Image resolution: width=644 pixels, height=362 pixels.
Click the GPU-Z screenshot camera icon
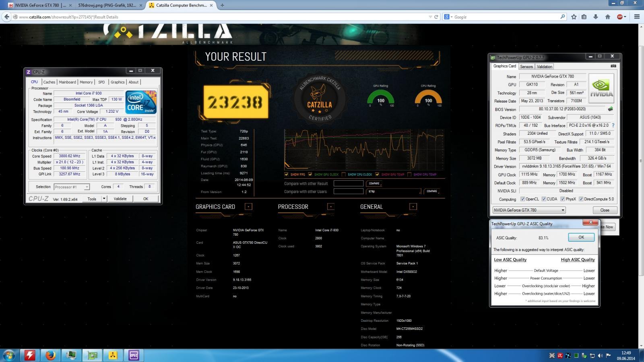[x=613, y=66]
